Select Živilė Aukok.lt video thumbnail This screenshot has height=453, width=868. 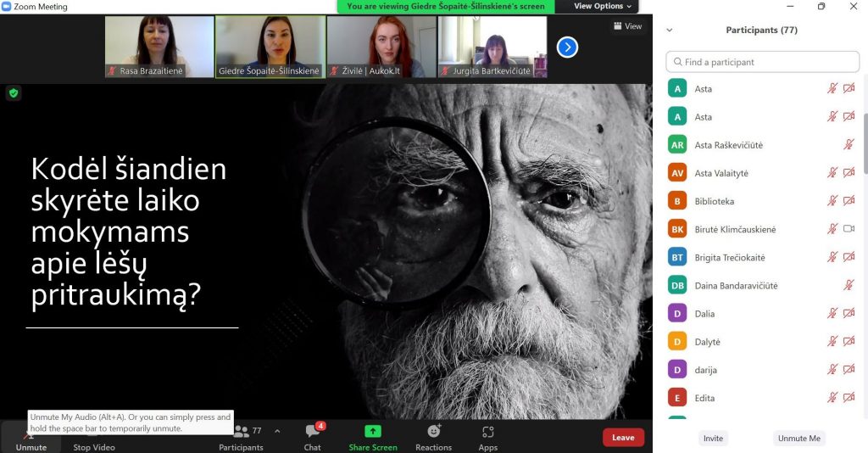pyautogui.click(x=382, y=47)
